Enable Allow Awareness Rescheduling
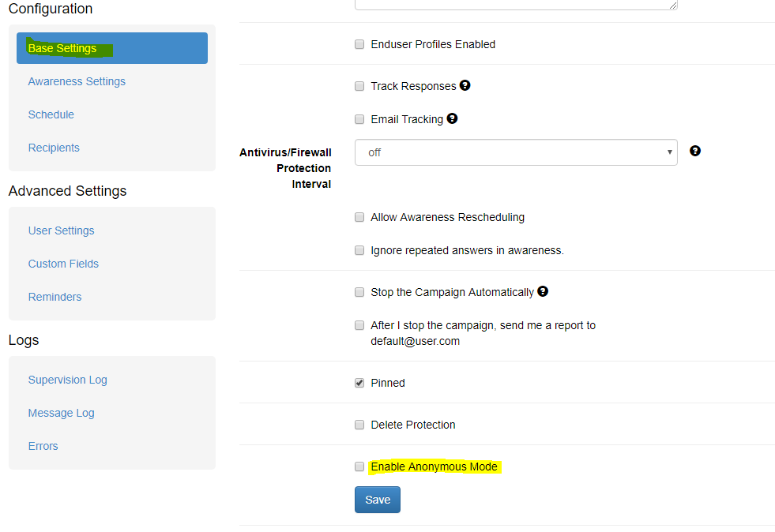 click(x=359, y=217)
